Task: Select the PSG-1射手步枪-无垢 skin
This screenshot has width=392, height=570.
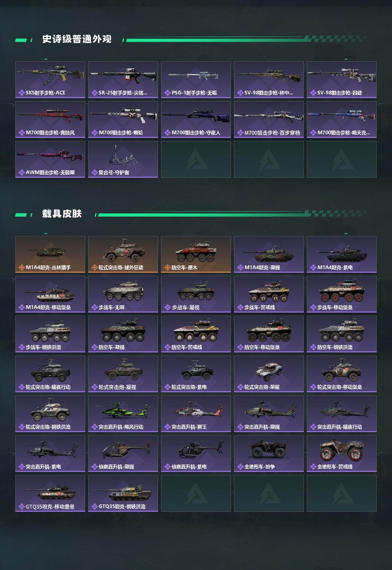Action: [x=196, y=80]
